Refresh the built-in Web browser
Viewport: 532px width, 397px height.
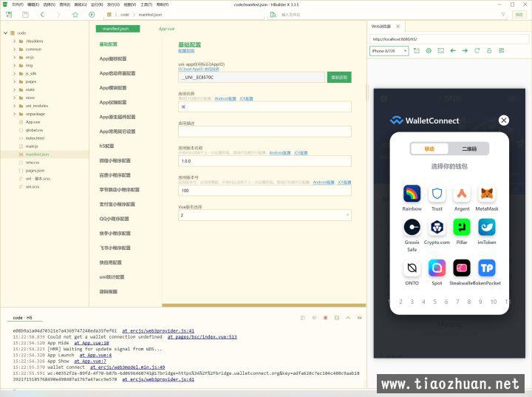(477, 50)
